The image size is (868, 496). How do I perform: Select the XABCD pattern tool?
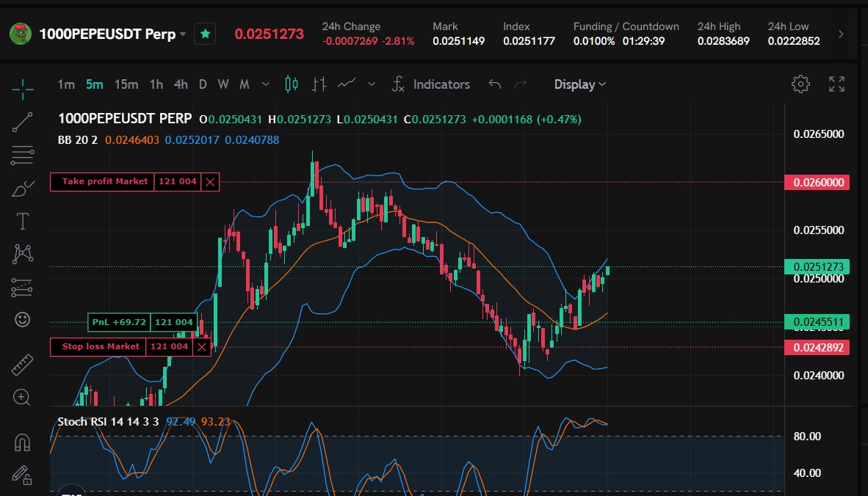(x=21, y=253)
